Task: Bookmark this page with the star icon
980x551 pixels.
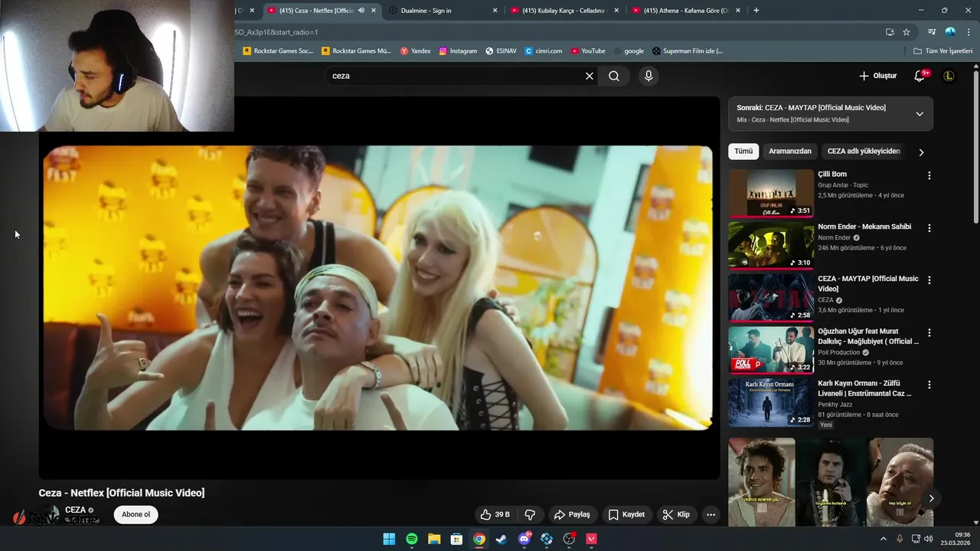Action: (906, 32)
